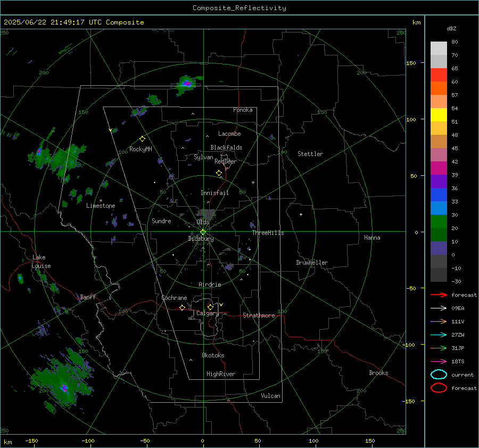Click the yellow diamond marker below RedDeer
The width and height of the screenshot is (479, 448).
coord(219,173)
